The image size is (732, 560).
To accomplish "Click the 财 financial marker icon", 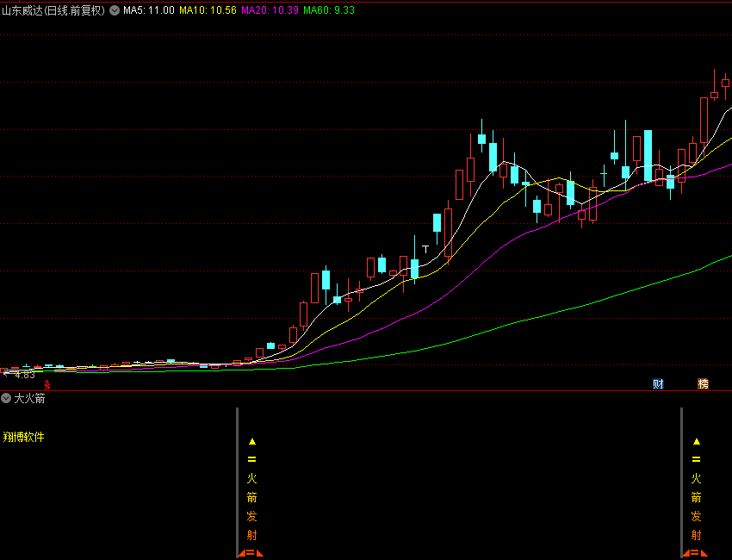I will point(658,384).
